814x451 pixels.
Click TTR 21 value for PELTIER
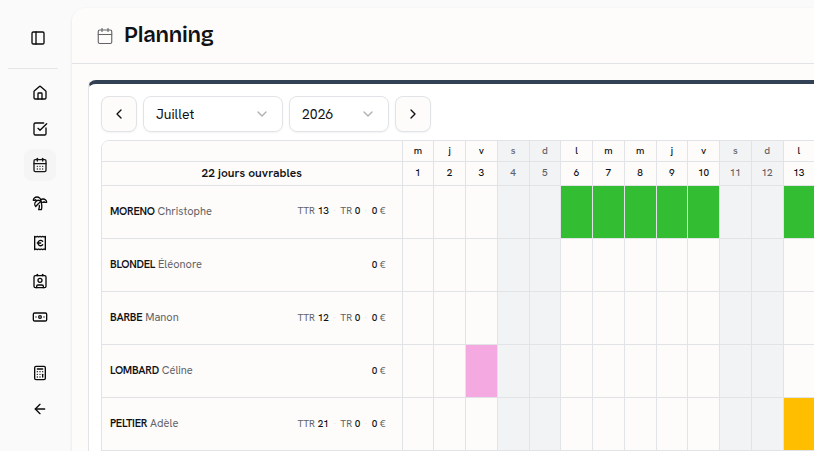(x=313, y=423)
